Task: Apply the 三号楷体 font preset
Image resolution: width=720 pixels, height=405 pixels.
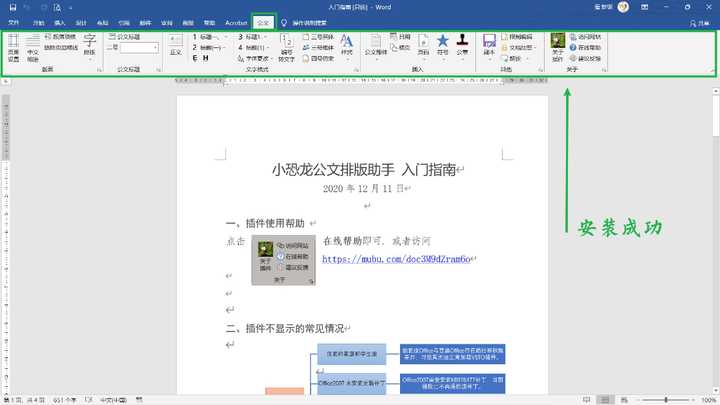Action: click(318, 47)
